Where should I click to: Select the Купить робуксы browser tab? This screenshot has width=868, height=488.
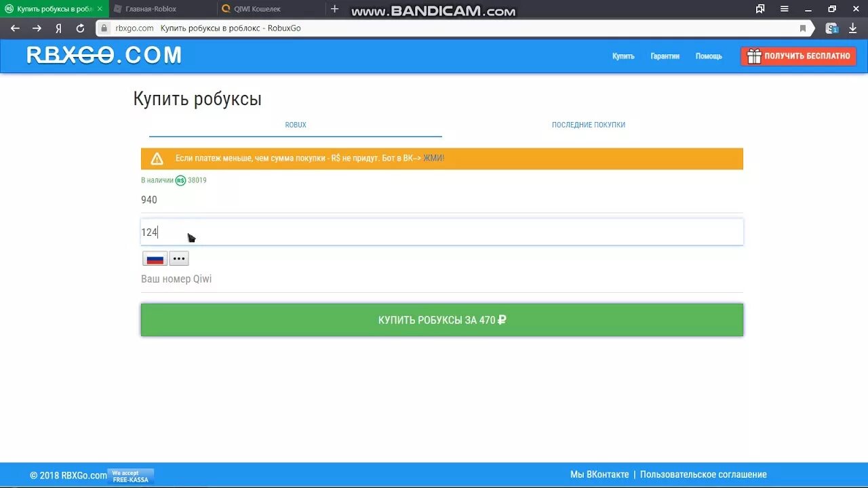54,9
